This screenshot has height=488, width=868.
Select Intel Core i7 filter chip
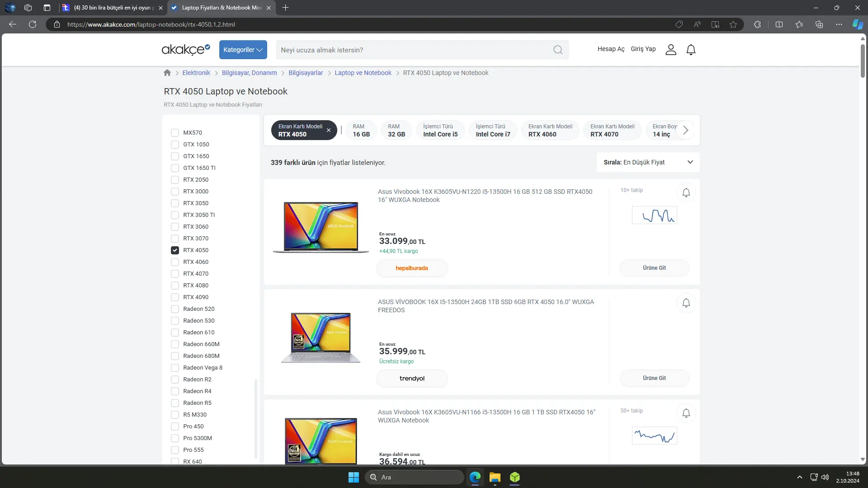[x=493, y=130]
